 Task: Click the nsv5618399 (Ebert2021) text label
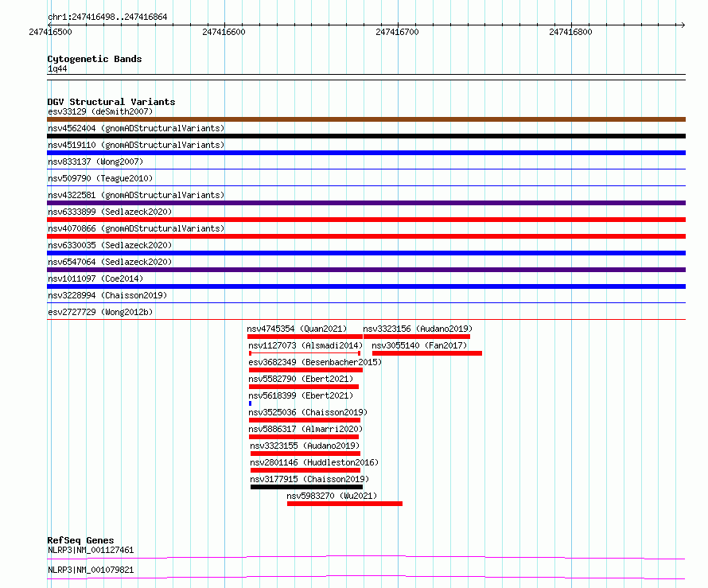click(301, 395)
